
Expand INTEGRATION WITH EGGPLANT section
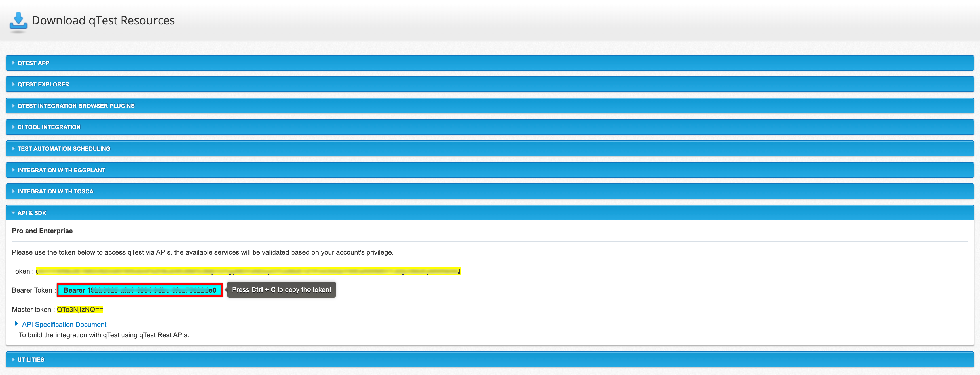pos(61,170)
